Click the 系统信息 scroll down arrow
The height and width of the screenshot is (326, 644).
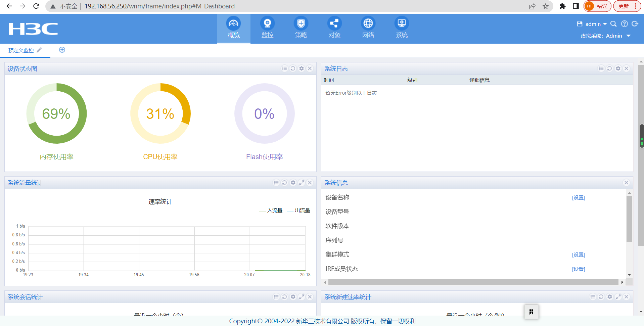click(629, 275)
